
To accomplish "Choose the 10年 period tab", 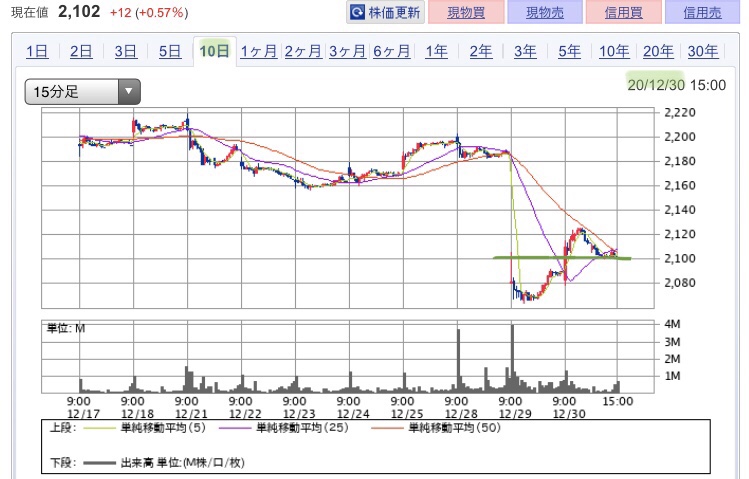I will pos(614,51).
